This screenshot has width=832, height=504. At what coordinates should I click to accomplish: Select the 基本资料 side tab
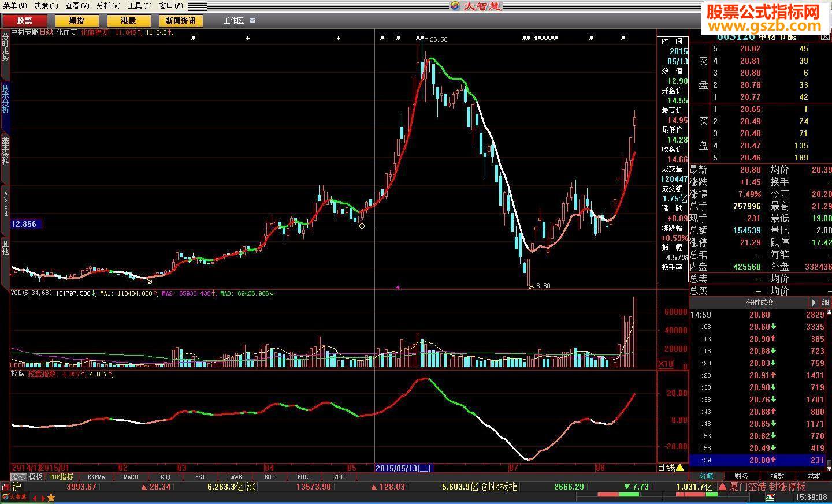5,150
